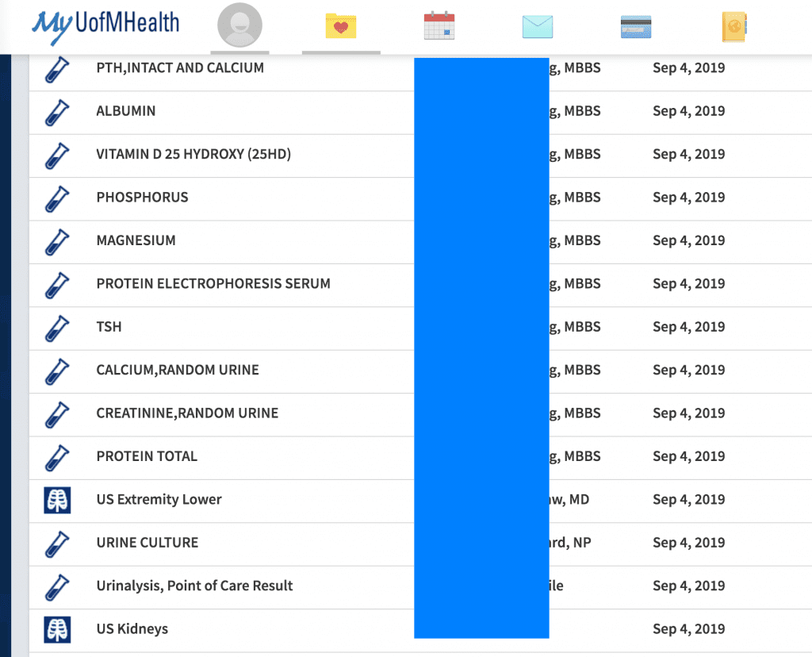Open the messages envelope icon
Viewport: 812px width, 657px height.
[x=538, y=27]
